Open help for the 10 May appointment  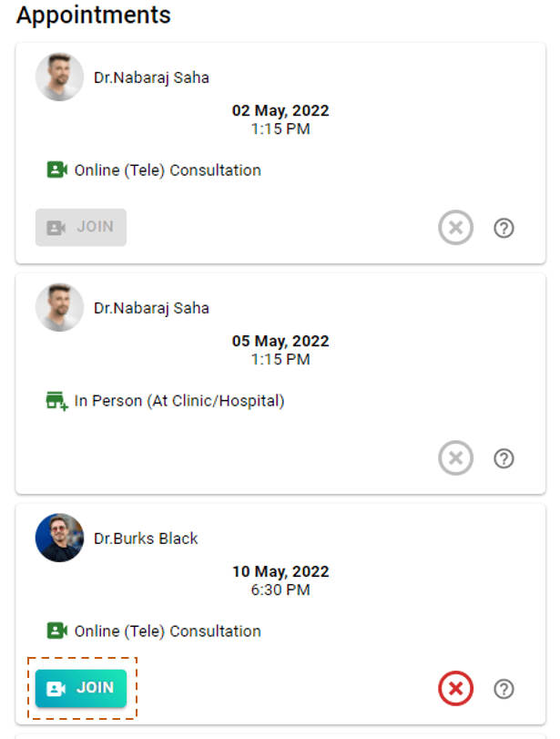(x=504, y=689)
